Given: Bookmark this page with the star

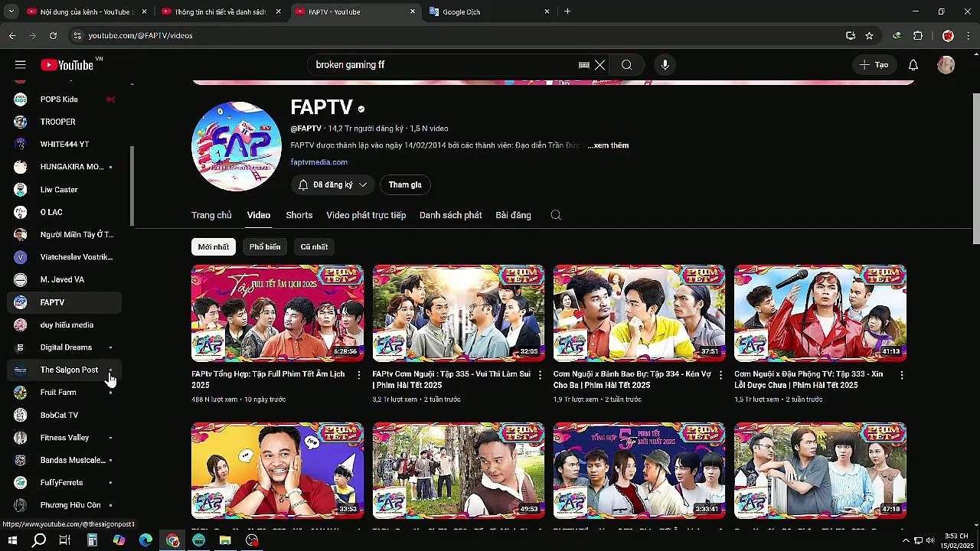Looking at the screenshot, I should pos(869,35).
